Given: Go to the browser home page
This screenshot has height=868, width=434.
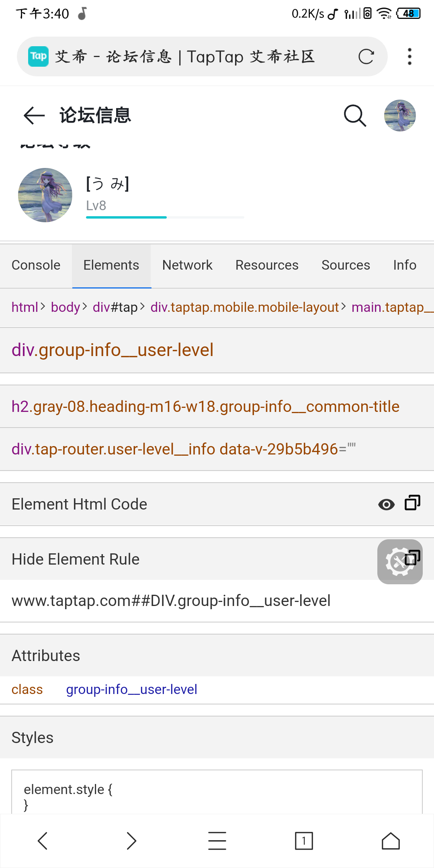Looking at the screenshot, I should (391, 841).
